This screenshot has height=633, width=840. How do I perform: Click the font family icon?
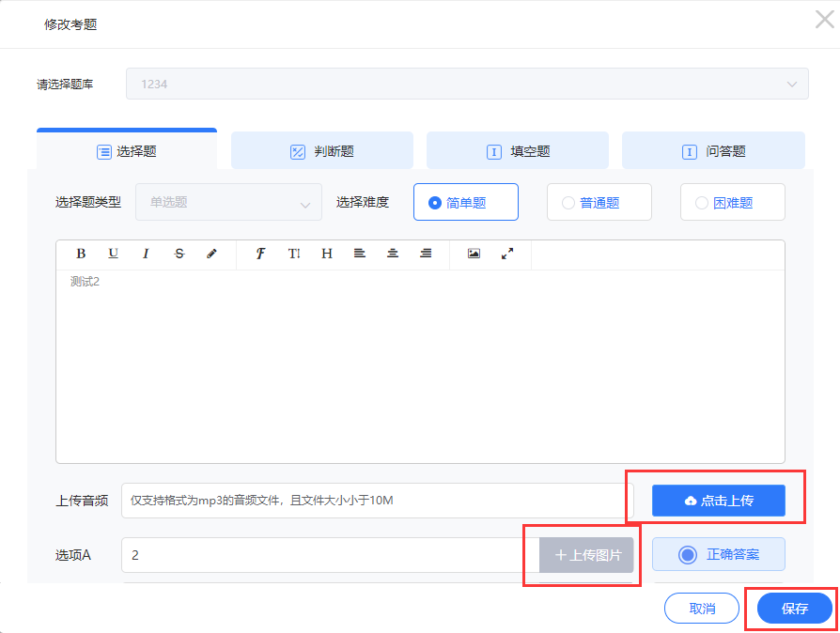point(261,254)
